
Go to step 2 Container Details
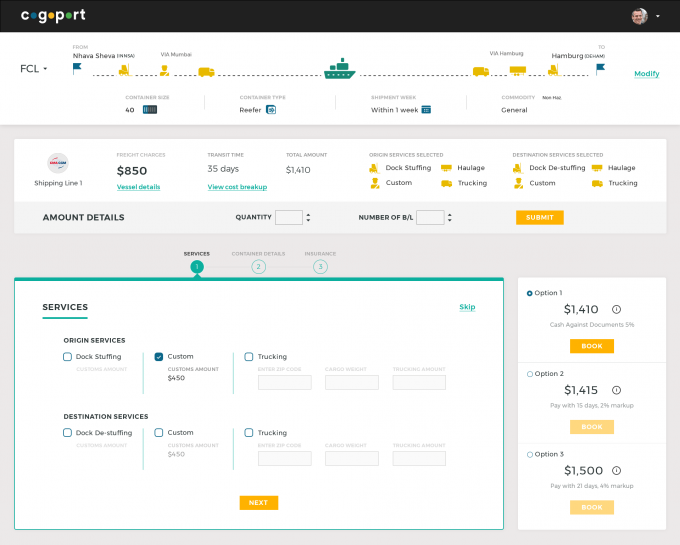(258, 267)
